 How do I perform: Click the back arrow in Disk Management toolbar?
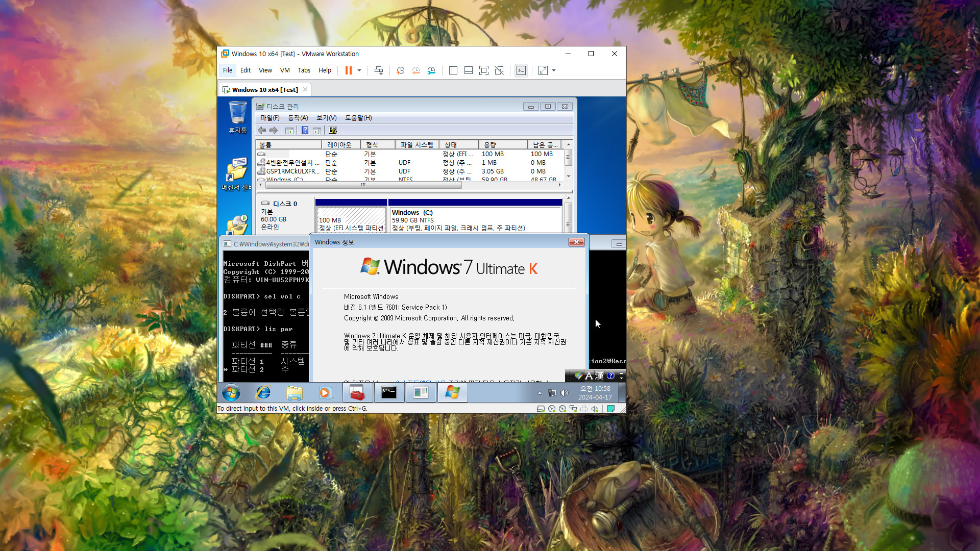click(x=262, y=131)
